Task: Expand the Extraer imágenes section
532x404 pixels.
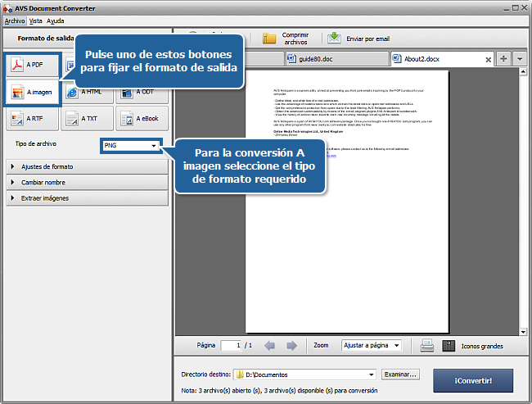Action: [88, 198]
